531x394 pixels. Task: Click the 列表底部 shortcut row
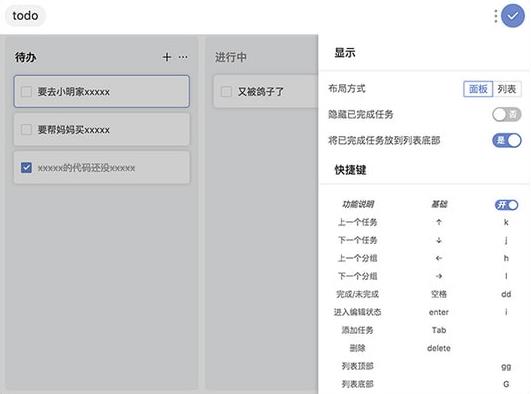[425, 384]
